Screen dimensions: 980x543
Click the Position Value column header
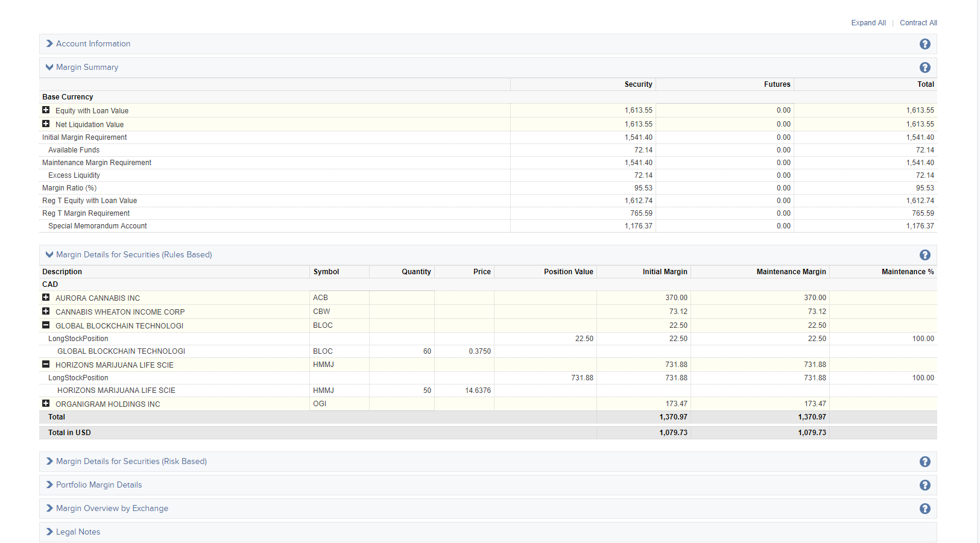pyautogui.click(x=568, y=272)
